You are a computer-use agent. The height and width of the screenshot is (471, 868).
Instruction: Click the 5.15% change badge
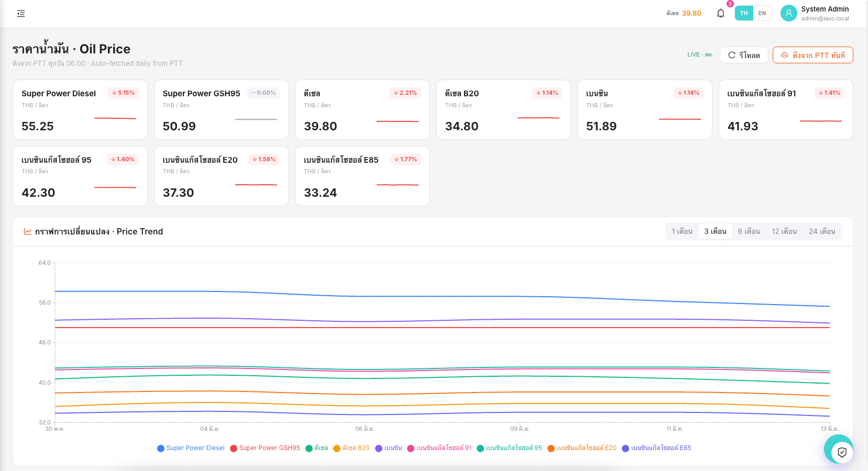coord(123,93)
